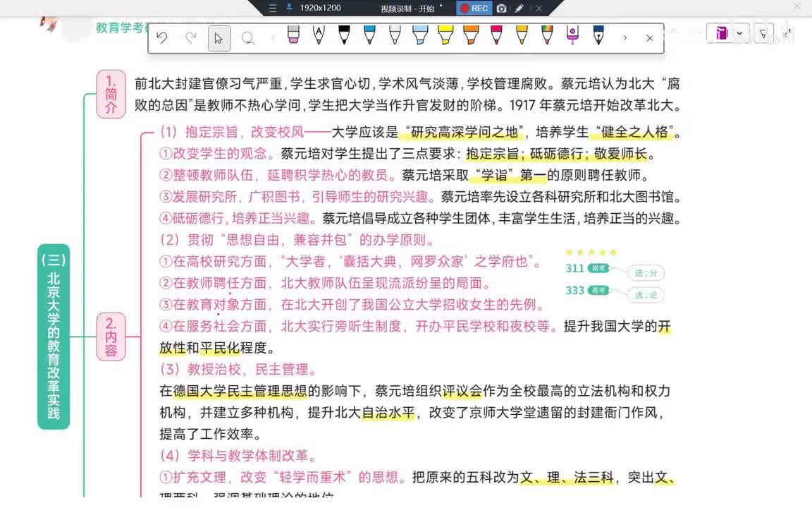Select the green '北京大学的教育改革实践' node
The height and width of the screenshot is (508, 812).
coord(54,337)
